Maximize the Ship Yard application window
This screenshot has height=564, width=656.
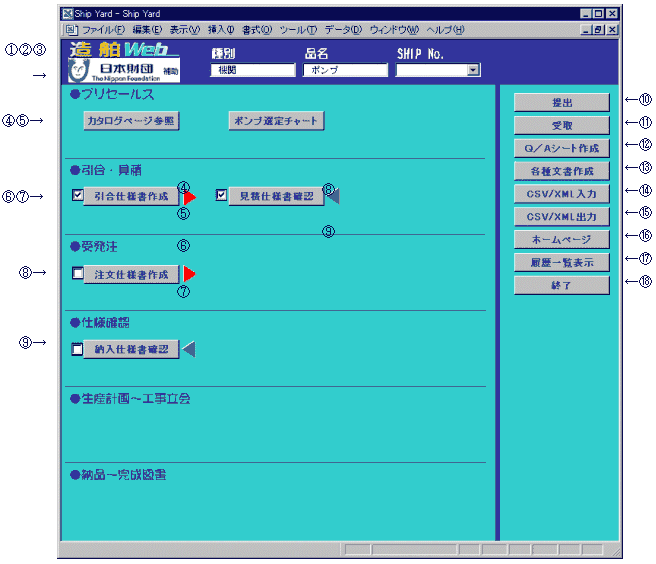point(599,14)
